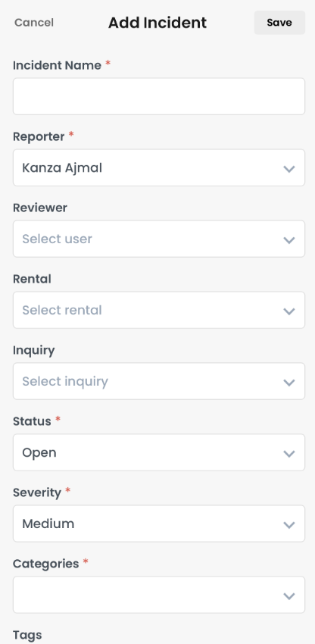Viewport: 315px width, 644px height.
Task: Click the chevron icon in Severity field
Action: (x=289, y=524)
